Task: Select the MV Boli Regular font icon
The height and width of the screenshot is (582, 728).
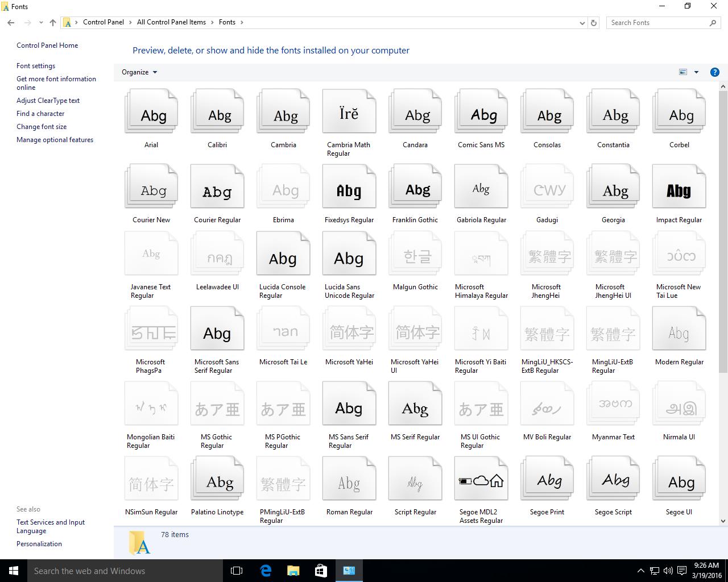Action: click(547, 404)
